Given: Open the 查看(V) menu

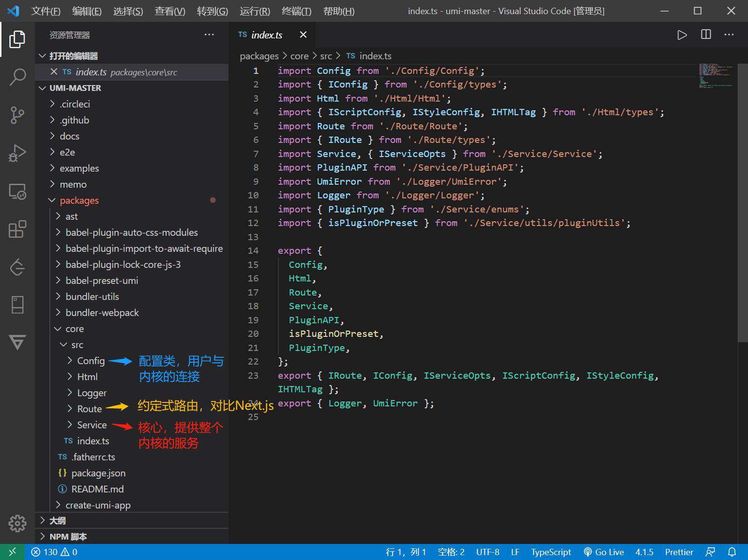Looking at the screenshot, I should tap(170, 11).
